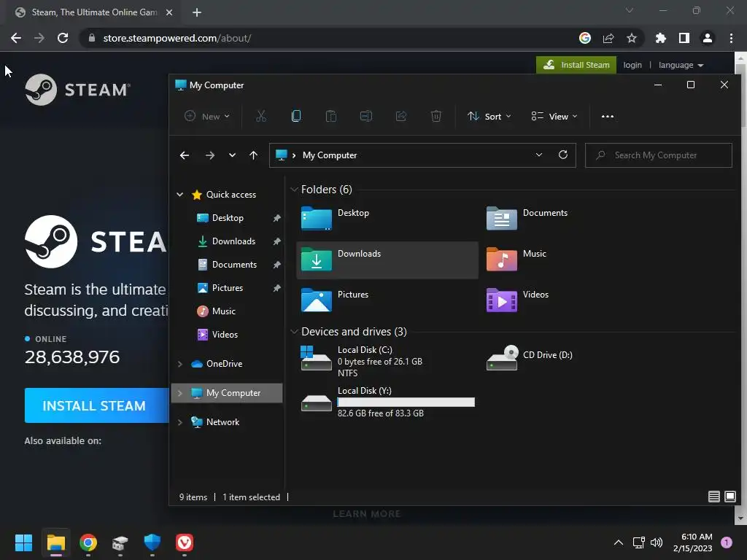
Task: Click the Search My Computer field
Action: click(x=659, y=155)
